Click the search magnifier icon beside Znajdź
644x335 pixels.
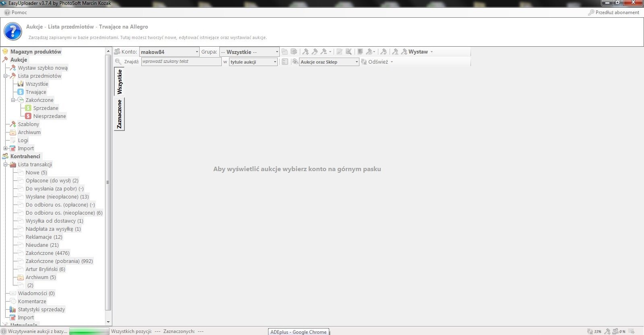click(118, 62)
